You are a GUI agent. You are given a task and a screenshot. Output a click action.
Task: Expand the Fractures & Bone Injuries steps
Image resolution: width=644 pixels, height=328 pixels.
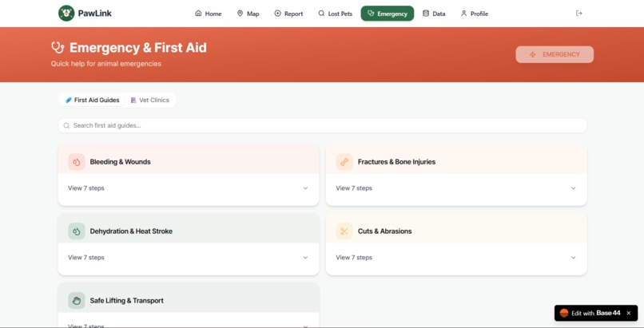tap(456, 188)
